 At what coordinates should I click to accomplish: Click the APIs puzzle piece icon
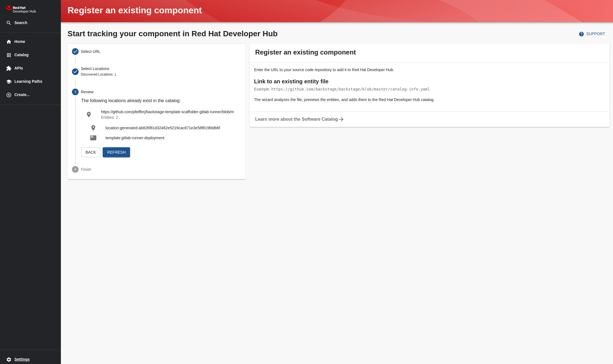click(x=9, y=68)
